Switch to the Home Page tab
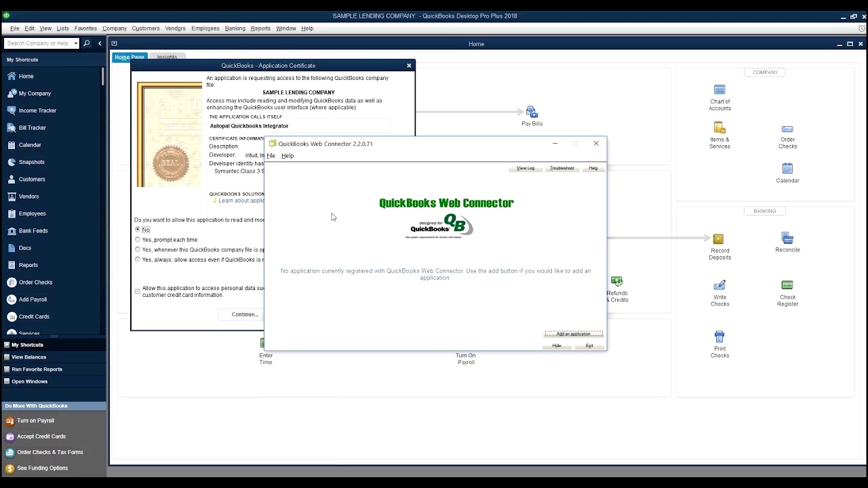Image resolution: width=868 pixels, height=488 pixels. [130, 58]
